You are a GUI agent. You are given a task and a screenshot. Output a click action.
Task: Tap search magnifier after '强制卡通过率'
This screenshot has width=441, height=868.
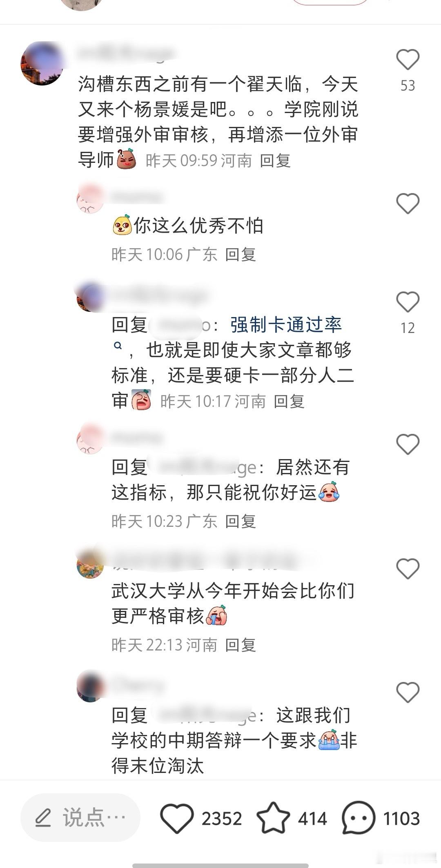pos(118,346)
